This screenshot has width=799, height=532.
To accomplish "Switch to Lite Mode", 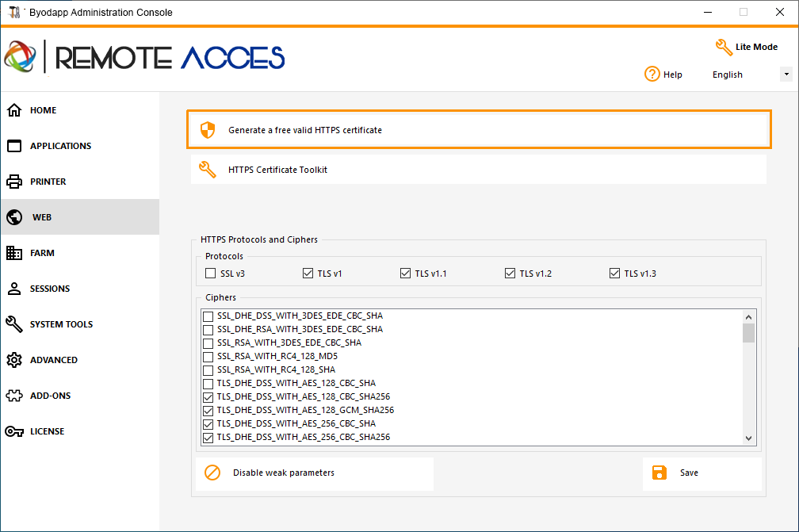I will tap(747, 47).
